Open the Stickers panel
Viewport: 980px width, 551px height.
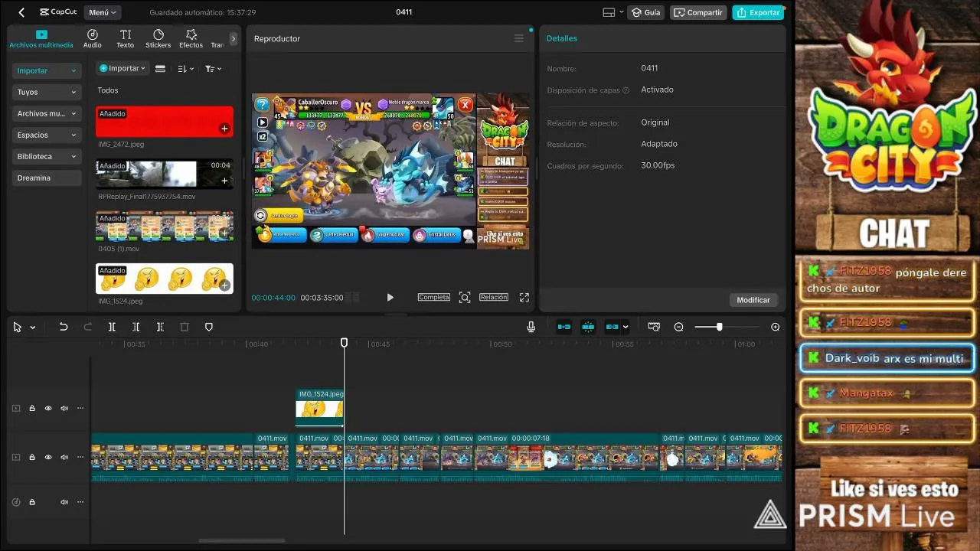[158, 39]
